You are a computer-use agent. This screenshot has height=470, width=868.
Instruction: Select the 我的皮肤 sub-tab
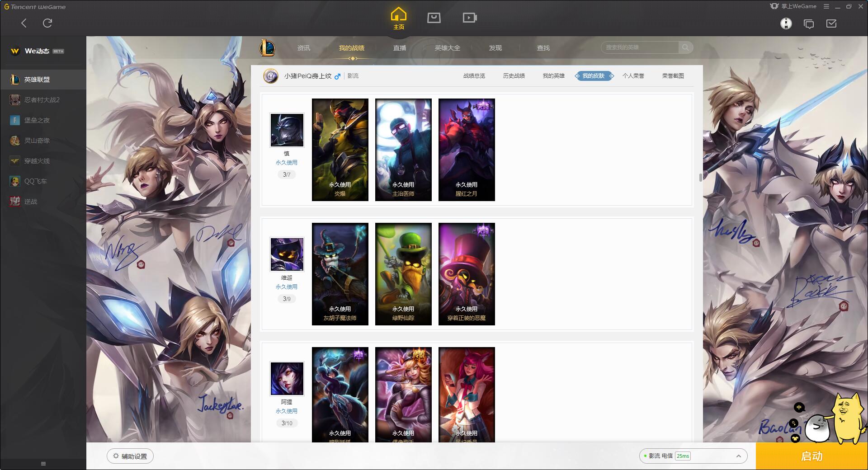594,76
